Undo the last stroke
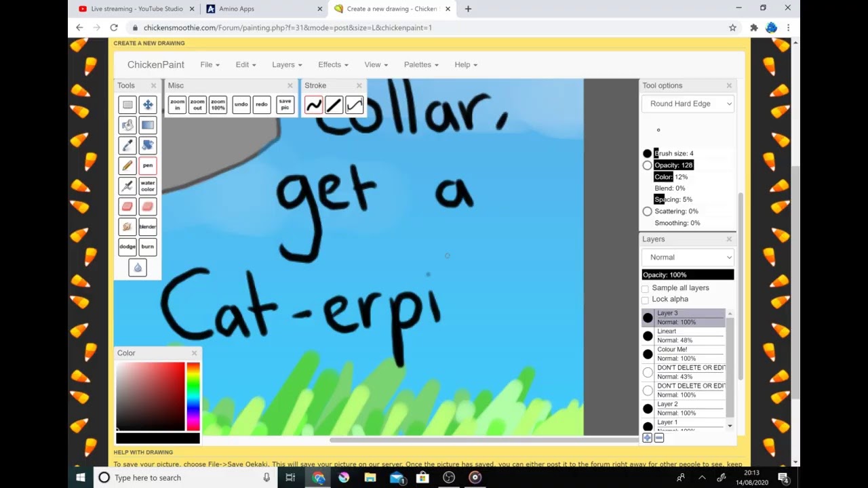The width and height of the screenshot is (868, 488). click(241, 105)
